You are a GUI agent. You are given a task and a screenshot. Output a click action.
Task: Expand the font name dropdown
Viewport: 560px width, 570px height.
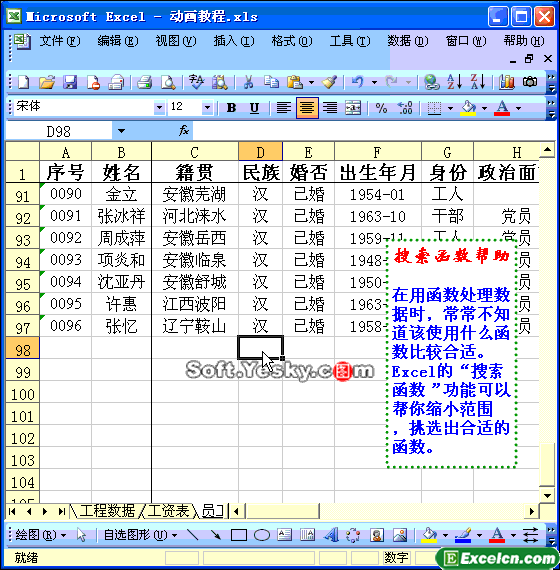(x=159, y=108)
